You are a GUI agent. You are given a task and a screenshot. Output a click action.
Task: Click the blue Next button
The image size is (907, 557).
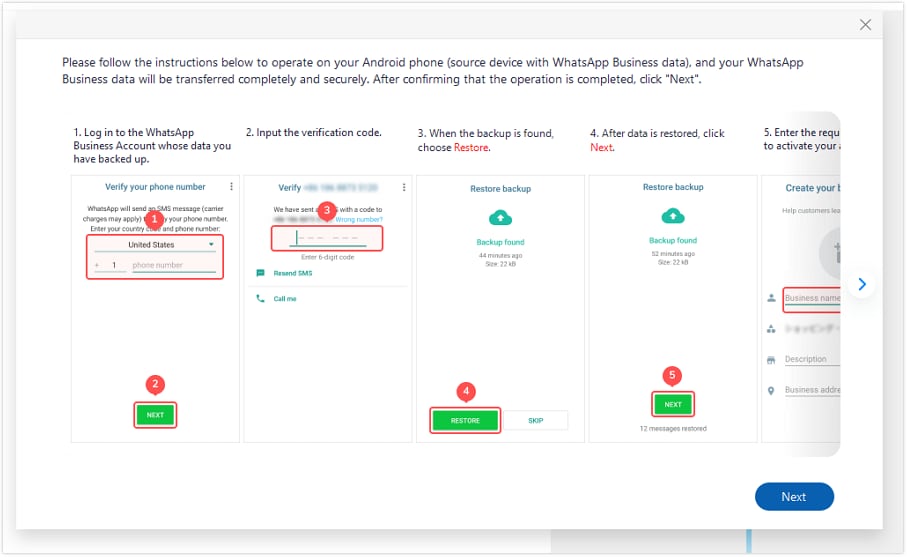[794, 496]
